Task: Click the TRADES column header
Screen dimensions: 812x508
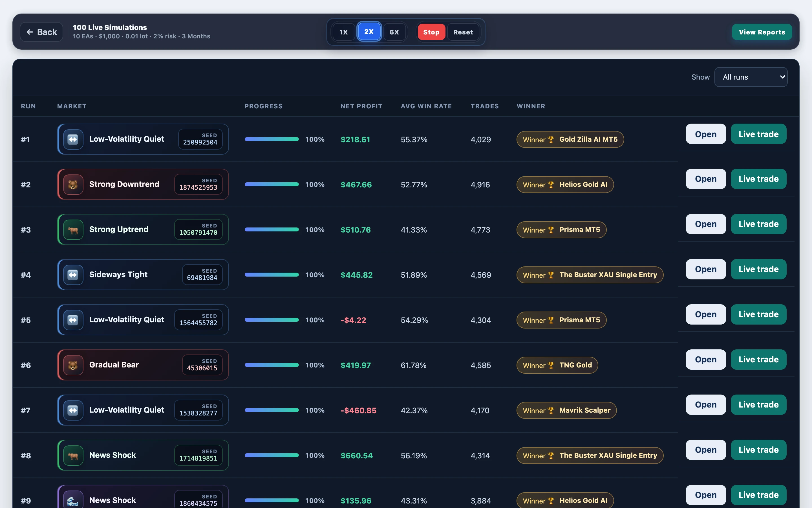Action: [x=484, y=106]
